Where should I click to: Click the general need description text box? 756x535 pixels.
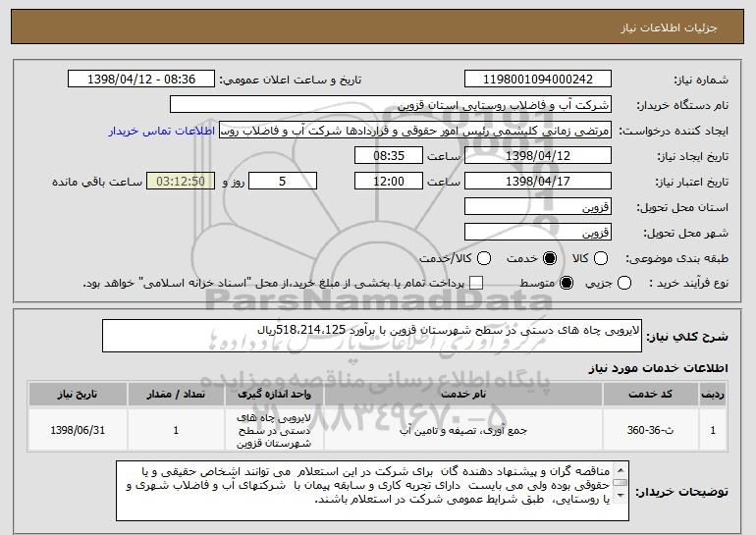(372, 336)
